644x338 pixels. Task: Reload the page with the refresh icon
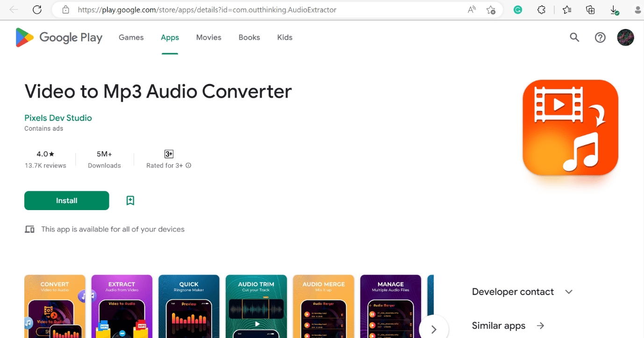point(37,10)
